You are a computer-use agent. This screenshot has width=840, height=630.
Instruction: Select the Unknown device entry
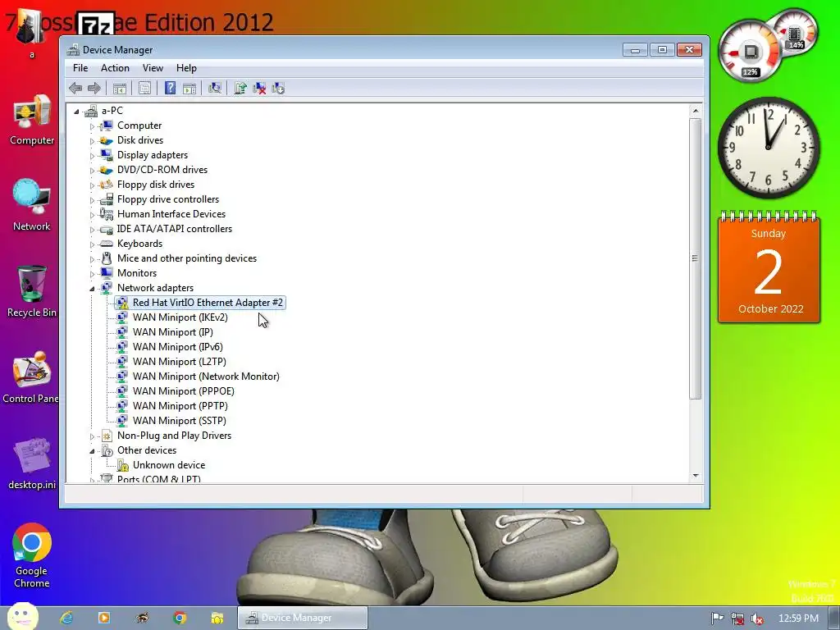tap(169, 465)
